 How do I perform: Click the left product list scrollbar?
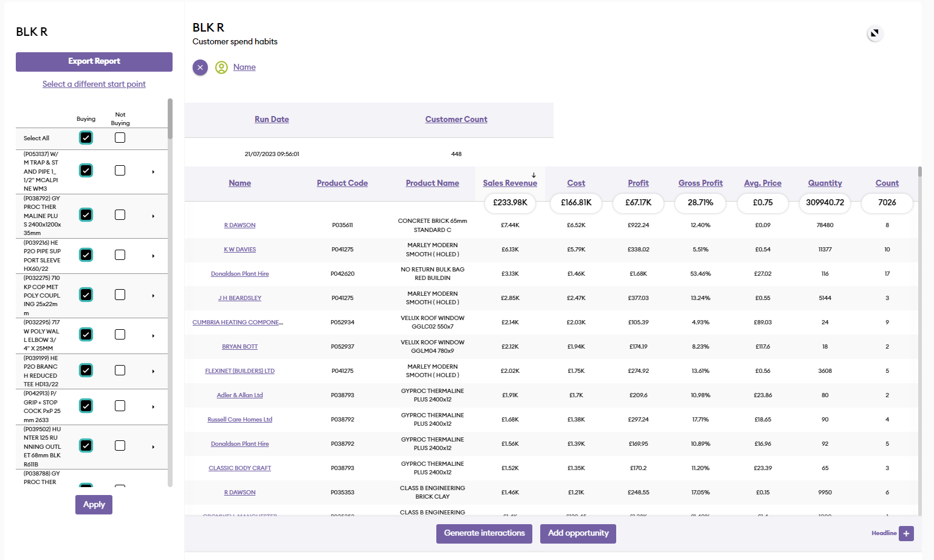point(170,119)
